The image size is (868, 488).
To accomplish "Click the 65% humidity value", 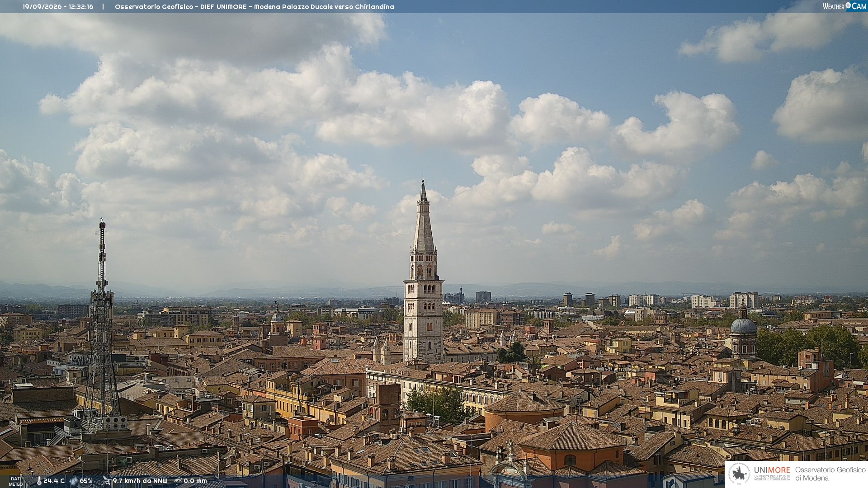I will pyautogui.click(x=86, y=481).
